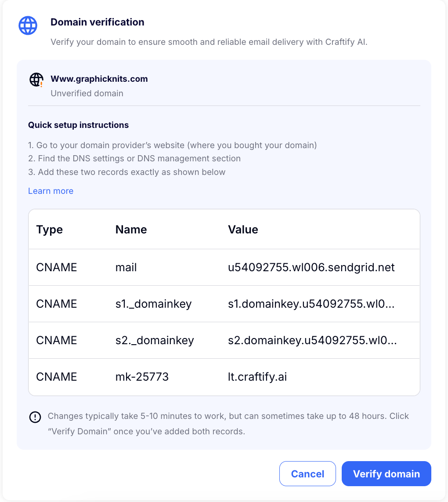Viewport: 448px width, 502px height.
Task: Click the Verify domain button
Action: 386,473
